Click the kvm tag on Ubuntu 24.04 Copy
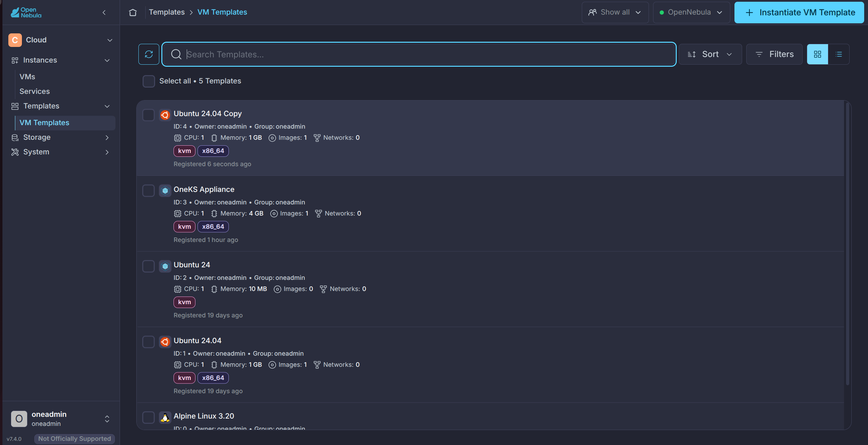Screen dimensions: 868x445 [x=184, y=151]
